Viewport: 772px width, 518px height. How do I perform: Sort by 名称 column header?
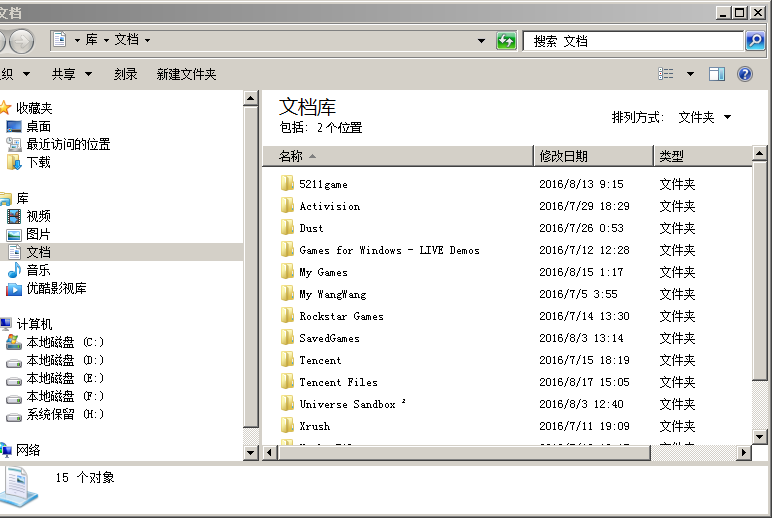click(398, 156)
